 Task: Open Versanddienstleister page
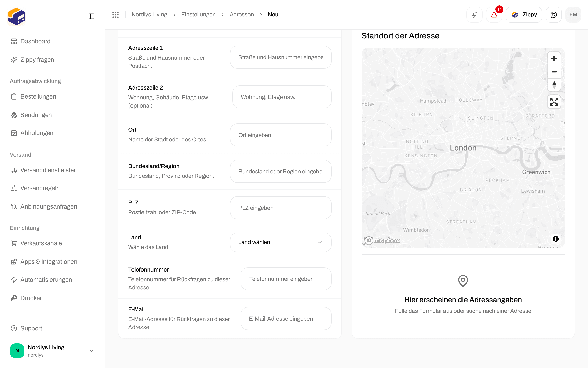pyautogui.click(x=52, y=170)
